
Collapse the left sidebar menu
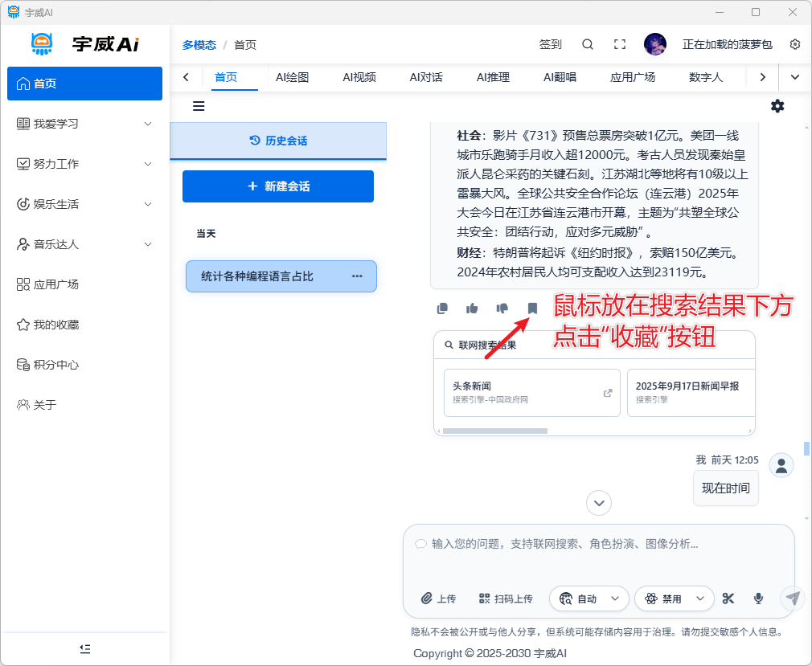click(x=85, y=648)
